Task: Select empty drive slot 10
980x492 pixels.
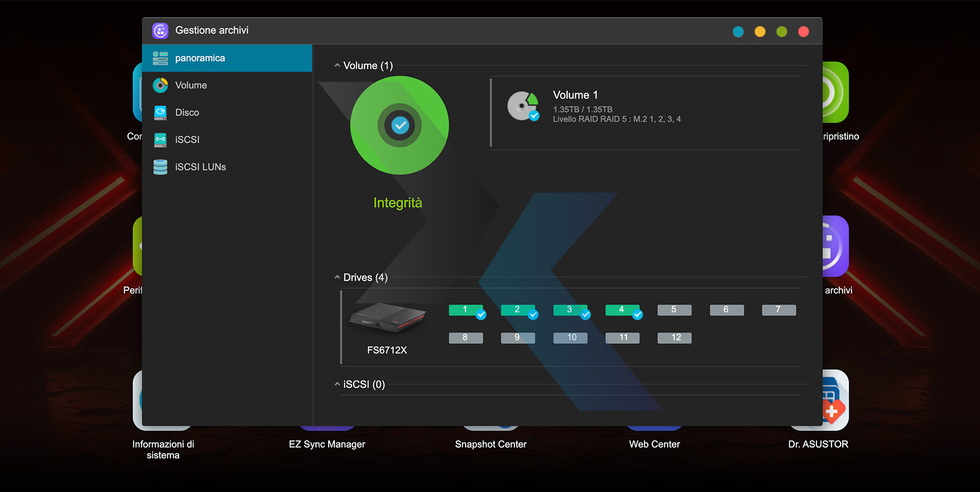Action: coord(570,338)
